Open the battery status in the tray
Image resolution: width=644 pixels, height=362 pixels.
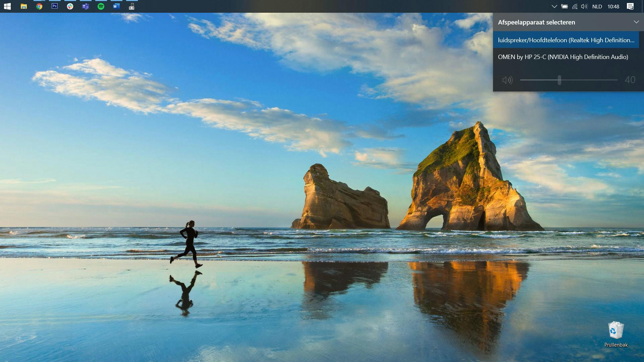565,6
